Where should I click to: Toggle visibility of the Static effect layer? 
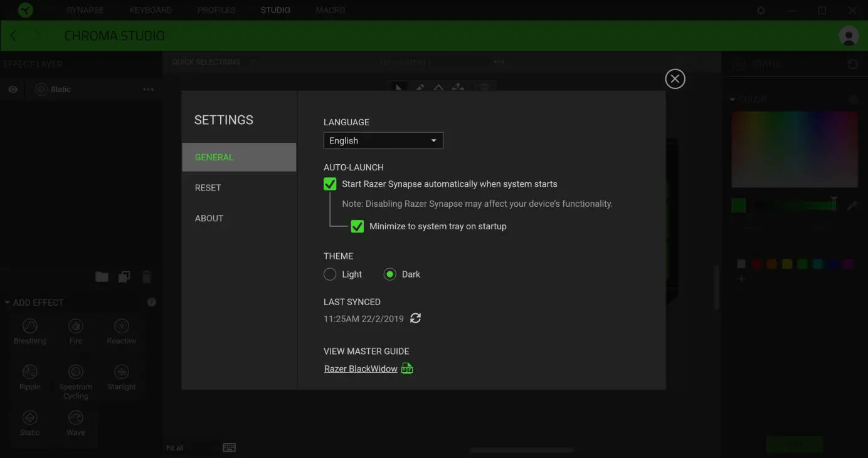tap(13, 90)
